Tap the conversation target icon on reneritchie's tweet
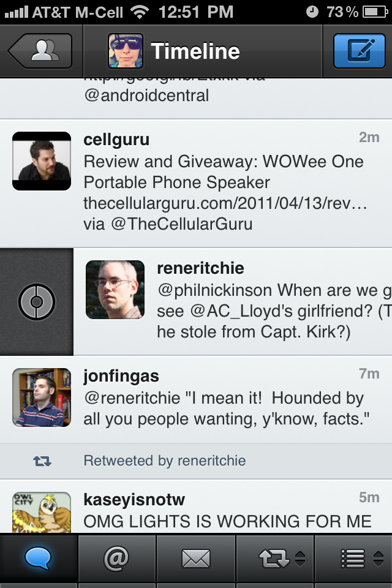This screenshot has width=392, height=588. click(37, 301)
